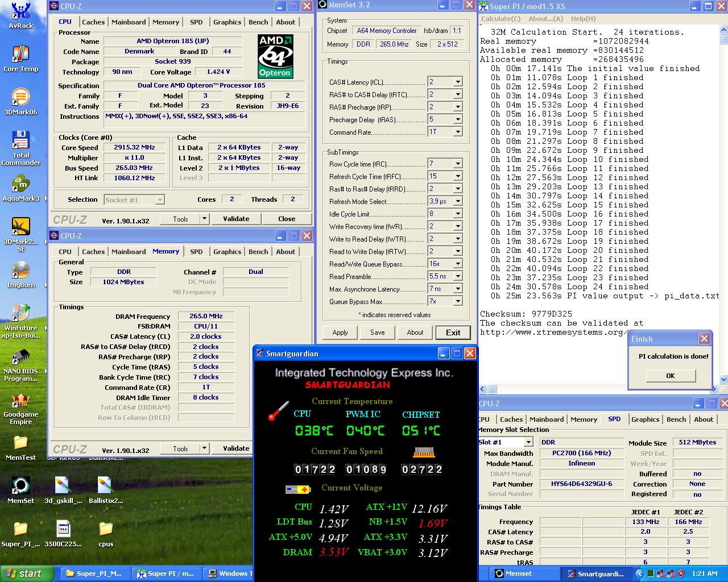Click Super PI vertical scrollbar down arrow

coord(723,379)
